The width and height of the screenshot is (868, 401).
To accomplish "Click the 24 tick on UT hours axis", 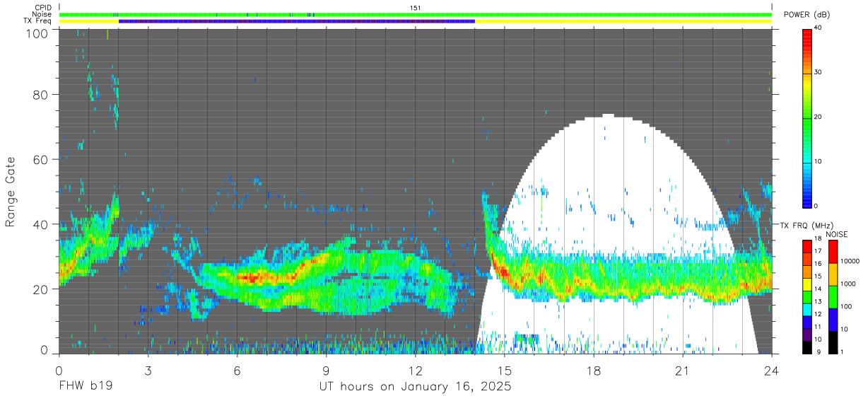I will (x=772, y=371).
